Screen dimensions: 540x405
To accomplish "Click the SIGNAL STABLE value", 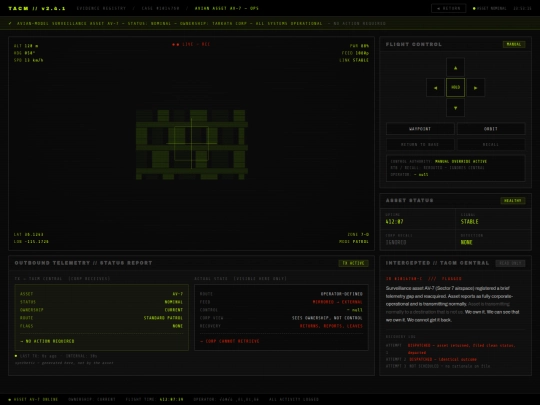I will click(x=469, y=221).
